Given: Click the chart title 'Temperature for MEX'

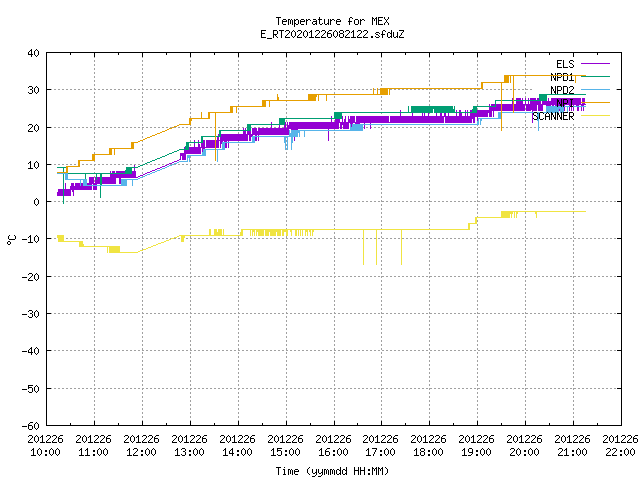Looking at the screenshot, I should coord(333,21).
